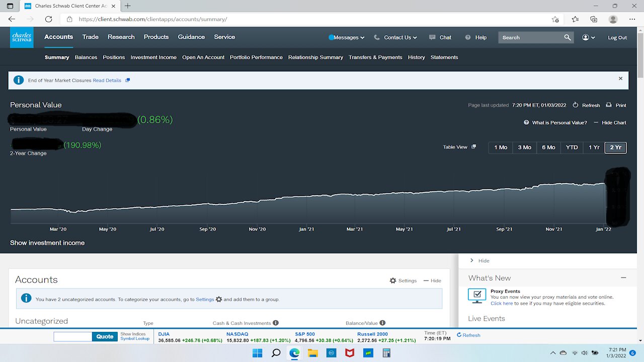
Task: Open Settings link in uncategorized notice
Action: point(205,299)
